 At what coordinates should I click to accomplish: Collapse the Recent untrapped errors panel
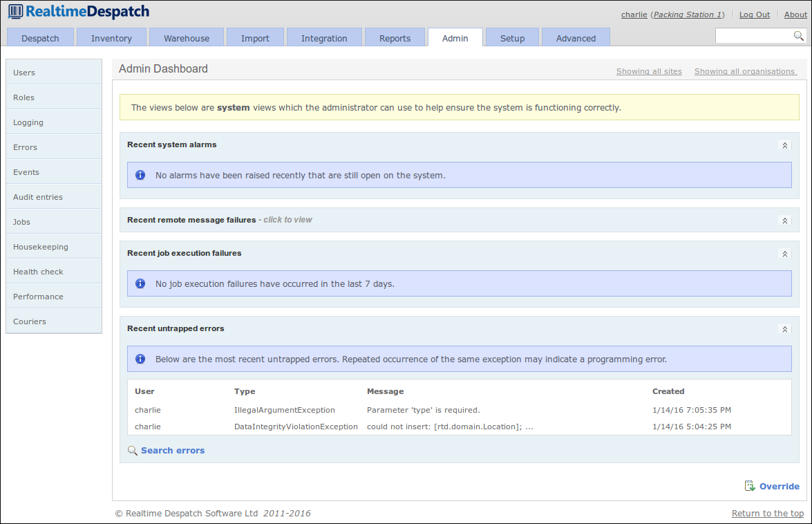(784, 329)
